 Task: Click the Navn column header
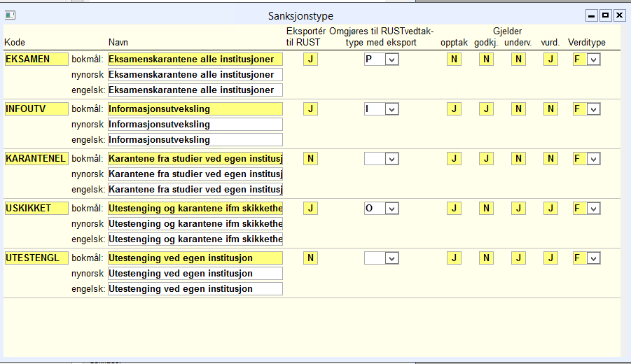(x=118, y=42)
